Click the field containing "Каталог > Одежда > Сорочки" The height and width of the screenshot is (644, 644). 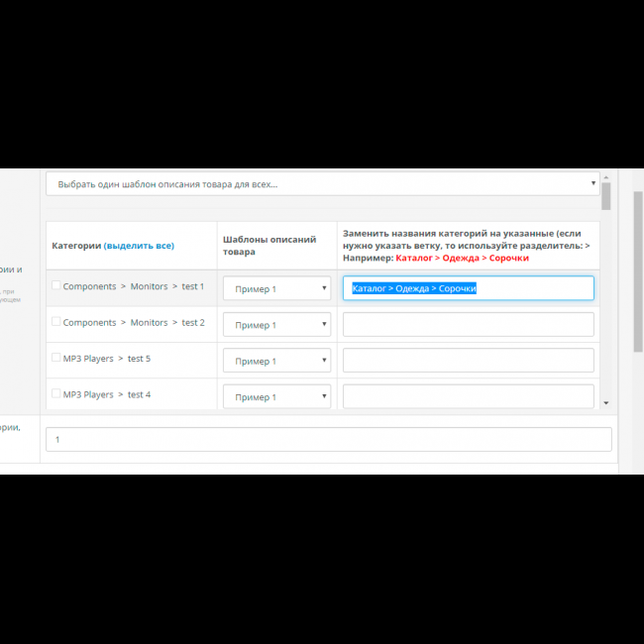point(468,288)
